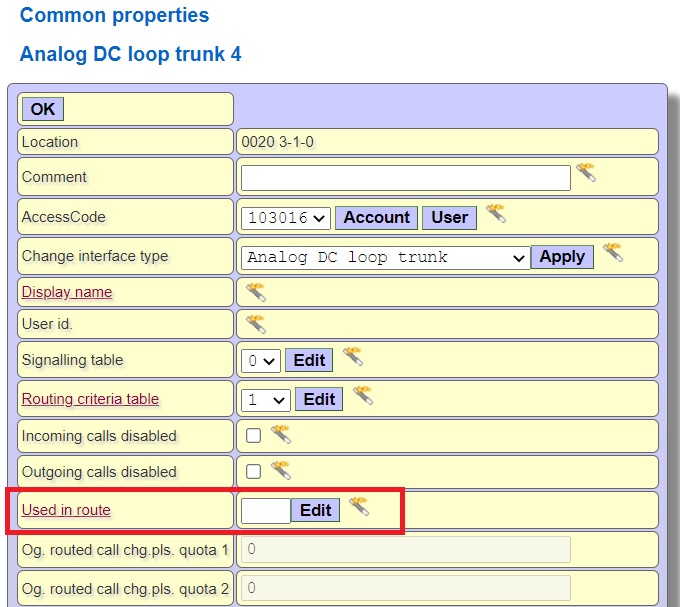Click wand icon in AccessCode row
The height and width of the screenshot is (607, 680).
[x=495, y=213]
